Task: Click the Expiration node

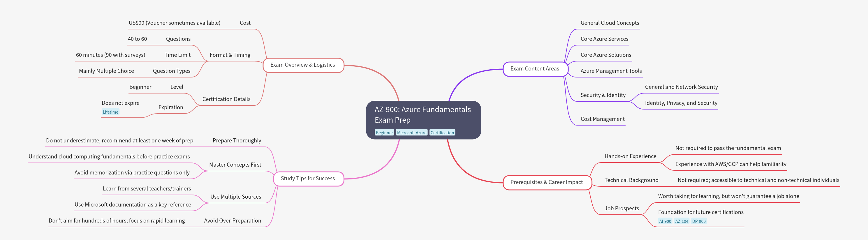Action: pos(171,107)
